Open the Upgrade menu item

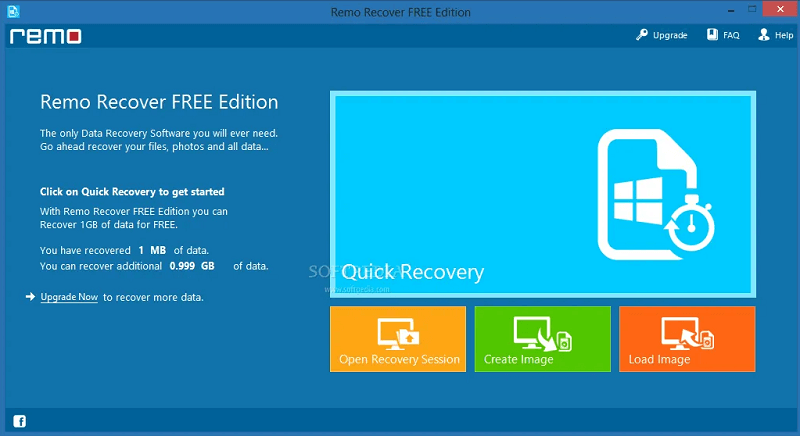tap(661, 35)
